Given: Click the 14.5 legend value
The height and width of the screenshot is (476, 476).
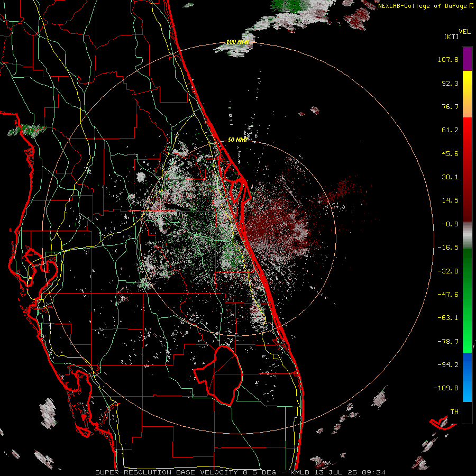Looking at the screenshot, I should (450, 200).
